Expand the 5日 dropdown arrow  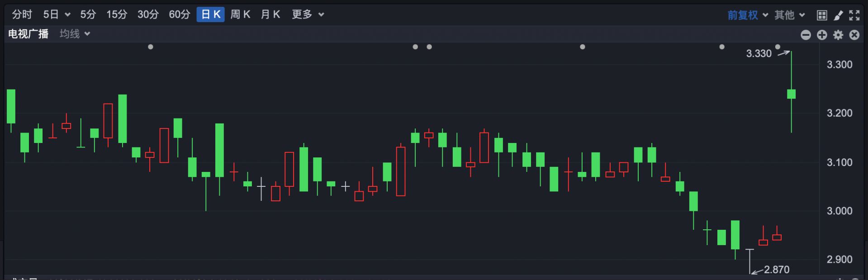click(68, 15)
